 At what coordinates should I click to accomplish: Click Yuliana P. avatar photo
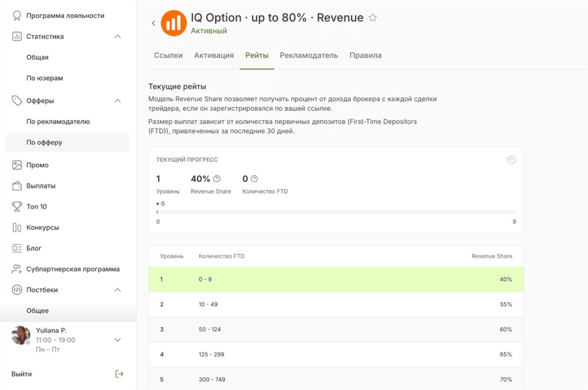tap(21, 335)
